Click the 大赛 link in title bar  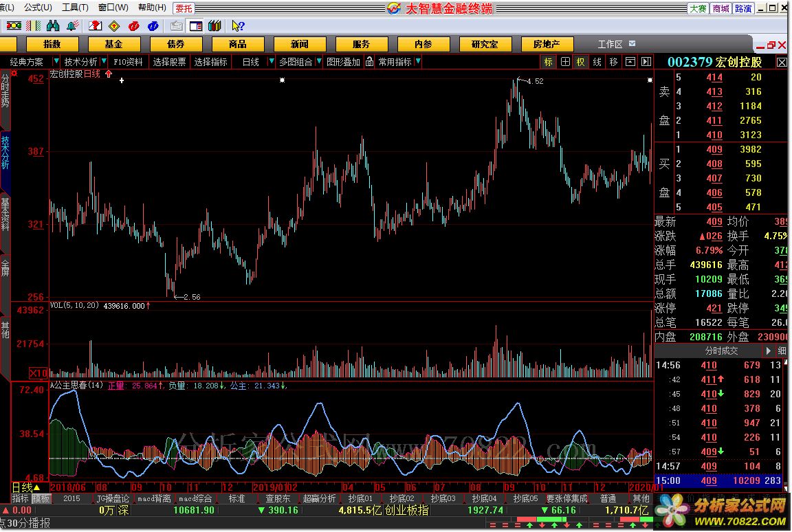click(x=698, y=8)
